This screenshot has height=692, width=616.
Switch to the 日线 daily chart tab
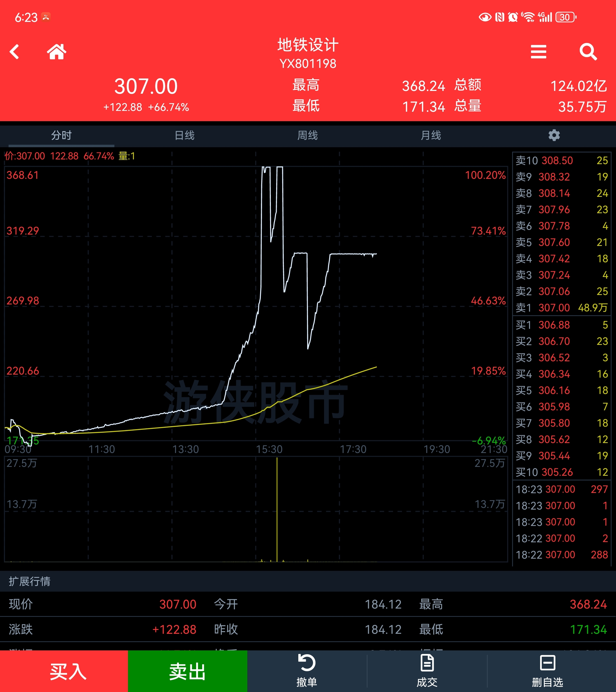[184, 136]
